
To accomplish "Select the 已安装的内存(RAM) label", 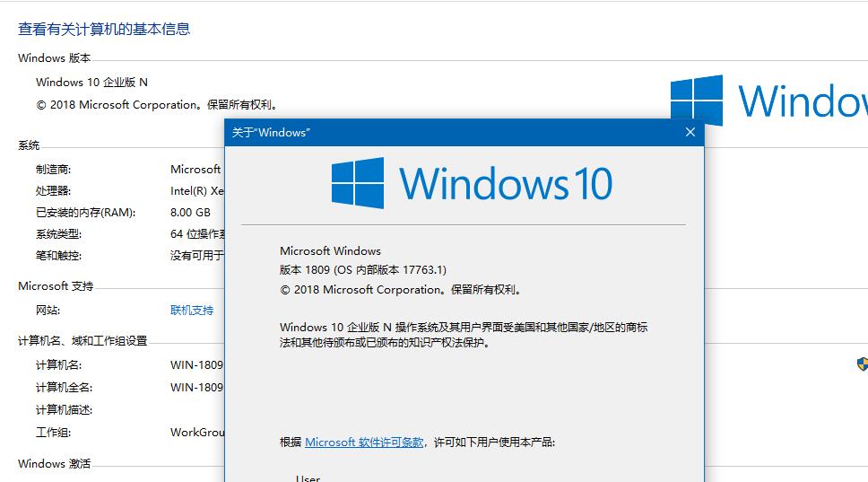I will (86, 213).
